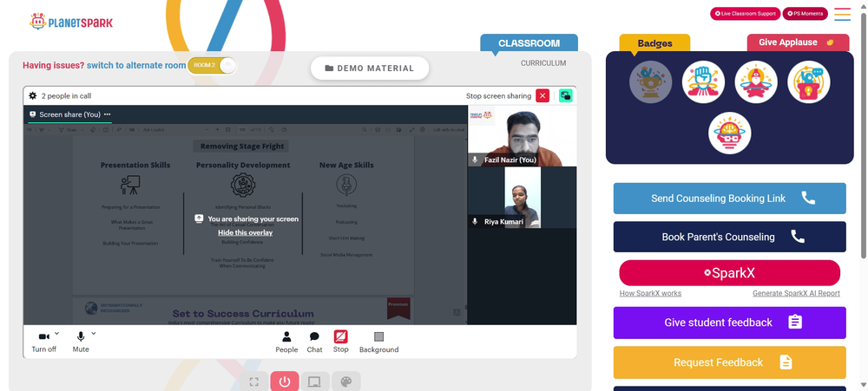
Task: Click Send Counseling Booking Link
Action: pyautogui.click(x=730, y=198)
